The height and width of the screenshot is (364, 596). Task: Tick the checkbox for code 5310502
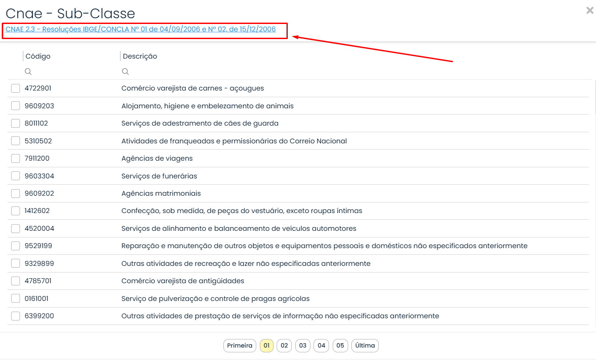(x=16, y=141)
